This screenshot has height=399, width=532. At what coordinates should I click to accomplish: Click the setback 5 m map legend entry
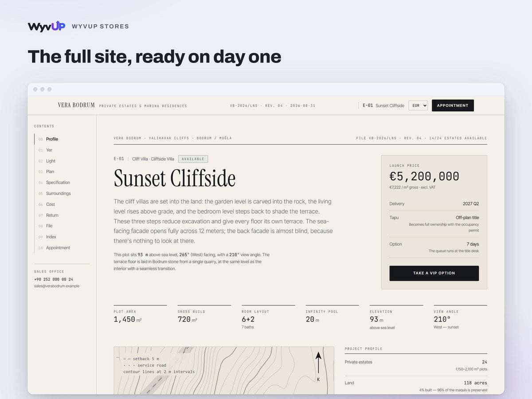point(141,359)
